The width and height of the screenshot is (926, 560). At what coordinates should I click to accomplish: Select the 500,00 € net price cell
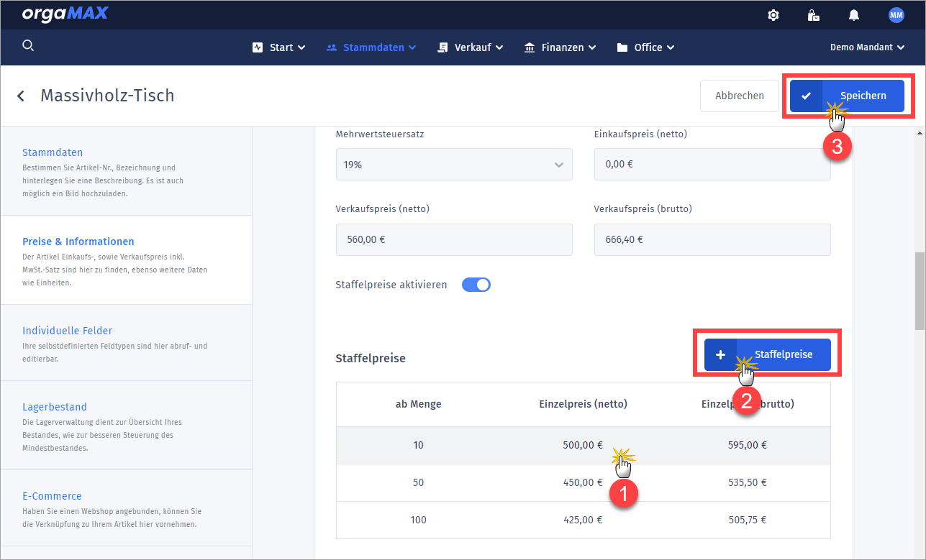click(583, 445)
